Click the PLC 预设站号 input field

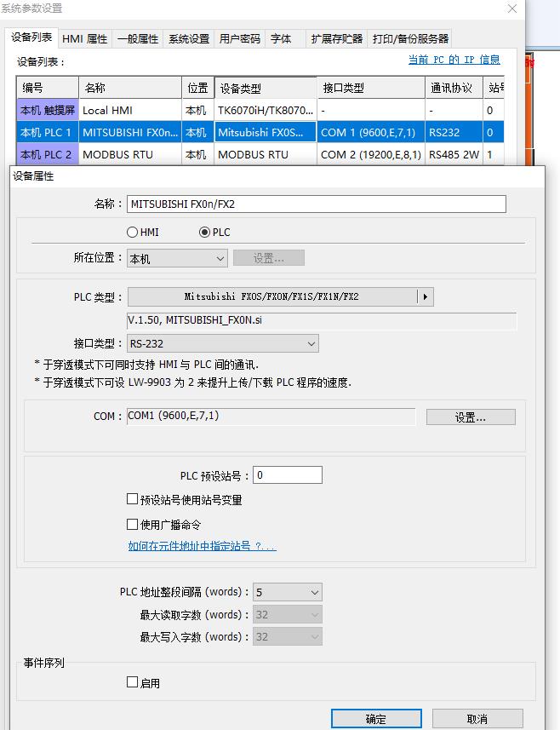288,475
